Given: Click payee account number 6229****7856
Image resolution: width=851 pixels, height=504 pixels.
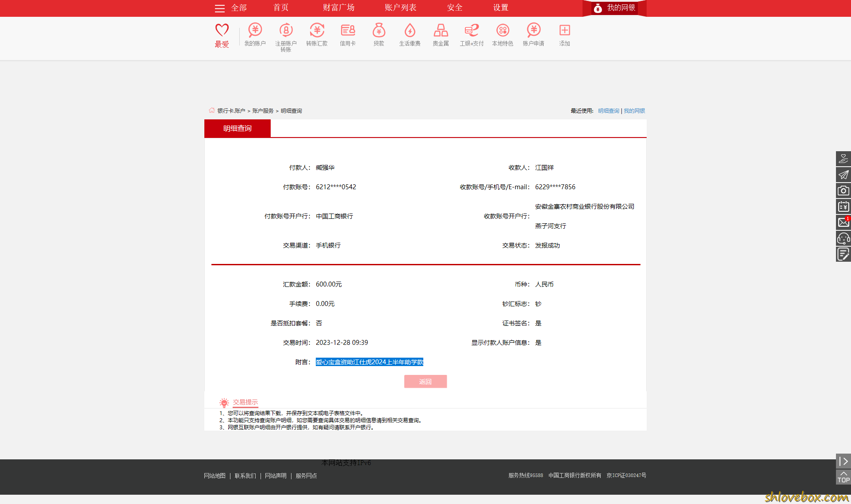Looking at the screenshot, I should point(555,187).
